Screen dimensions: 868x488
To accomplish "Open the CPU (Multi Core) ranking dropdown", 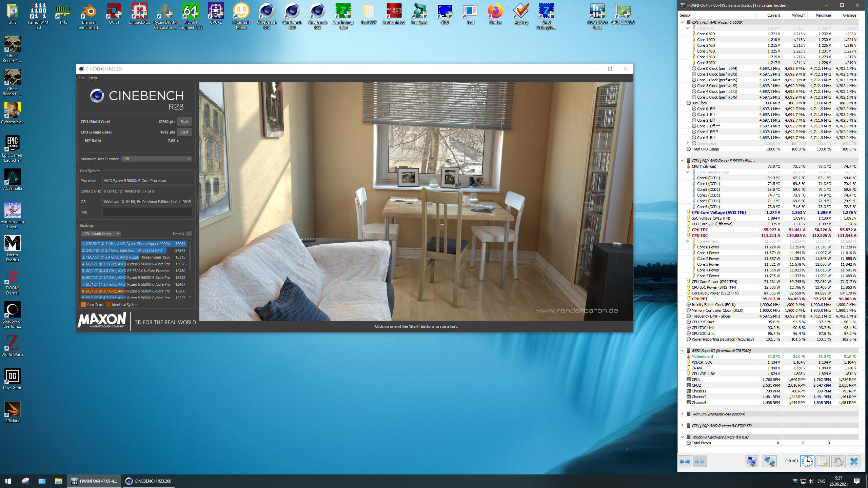I will (101, 234).
